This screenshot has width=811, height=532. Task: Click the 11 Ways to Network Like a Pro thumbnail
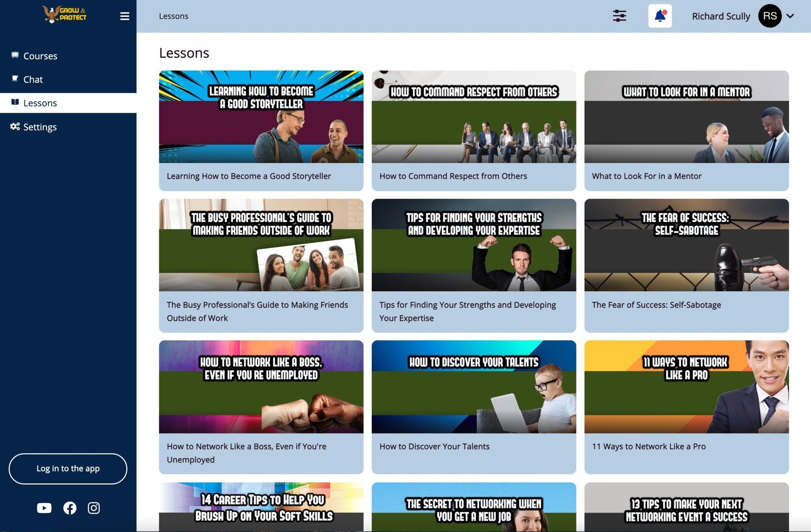click(686, 387)
